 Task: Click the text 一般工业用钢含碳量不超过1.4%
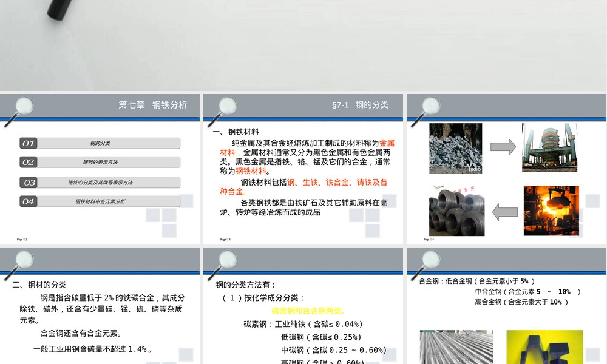tap(92, 349)
